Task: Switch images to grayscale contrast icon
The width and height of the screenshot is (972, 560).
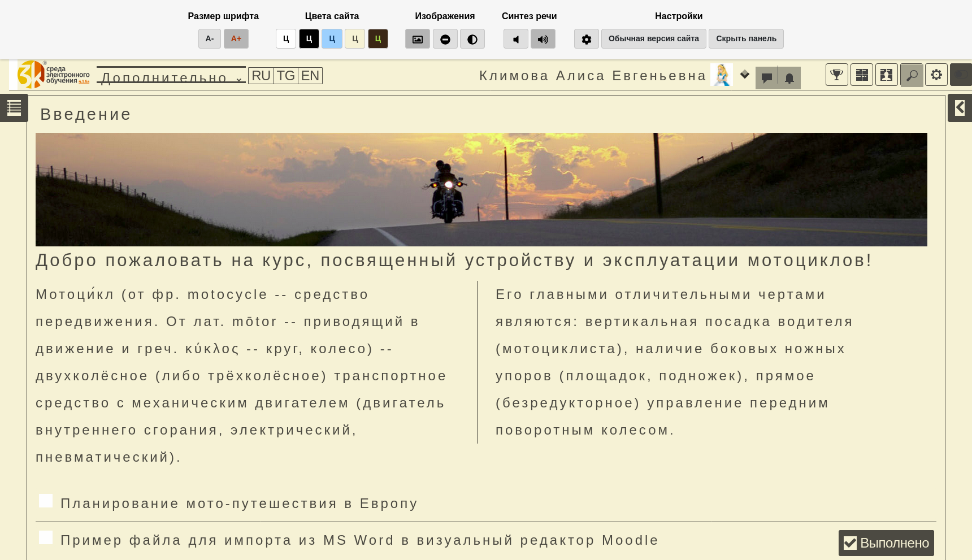Action: [x=472, y=39]
